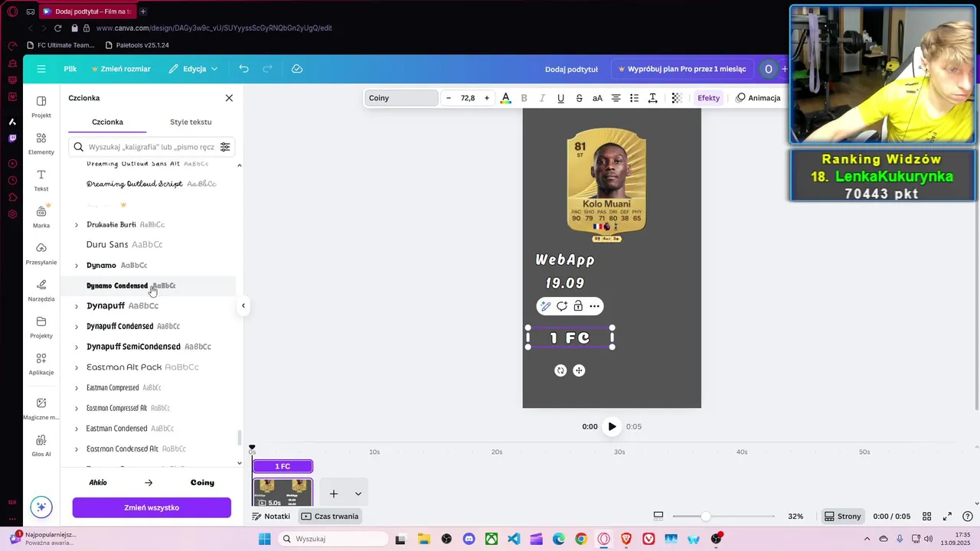The height and width of the screenshot is (551, 980).
Task: Toggle uppercase aA formatting
Action: [597, 98]
